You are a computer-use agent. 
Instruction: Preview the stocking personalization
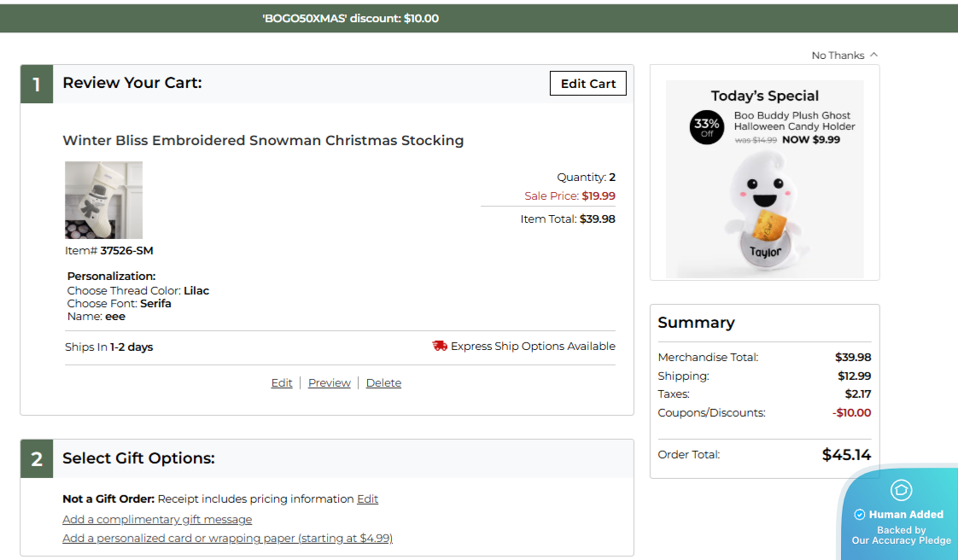[x=330, y=382]
